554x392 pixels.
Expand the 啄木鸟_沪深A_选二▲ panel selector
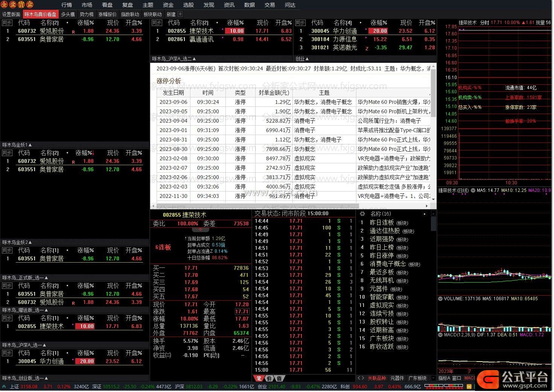click(174, 59)
